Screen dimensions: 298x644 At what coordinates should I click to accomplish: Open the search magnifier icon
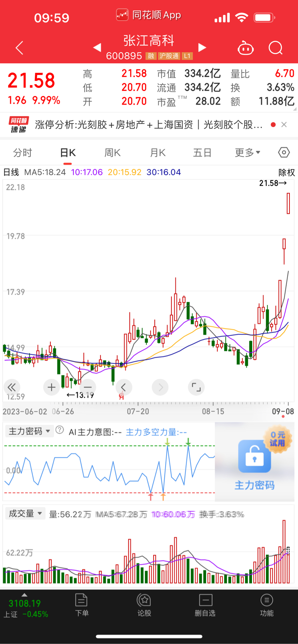coord(275,48)
